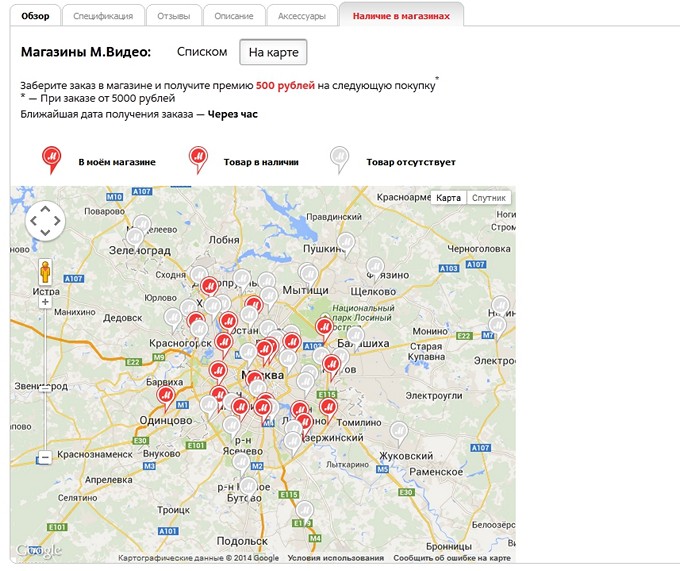Screen dimensions: 680x571
Task: Click the Лобня map label
Action: tap(224, 240)
